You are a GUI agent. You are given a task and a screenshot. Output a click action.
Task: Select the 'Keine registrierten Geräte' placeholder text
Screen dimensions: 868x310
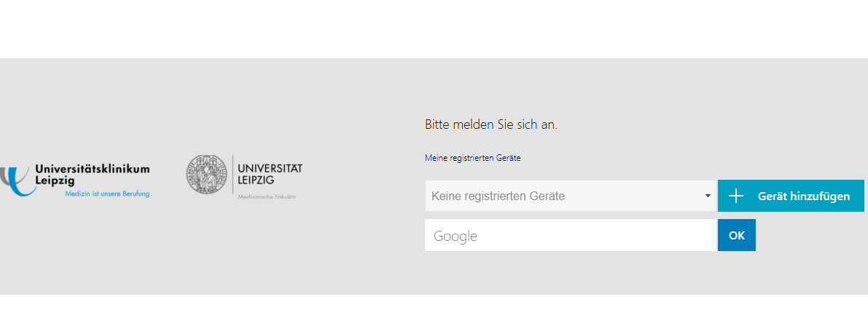[x=498, y=196]
